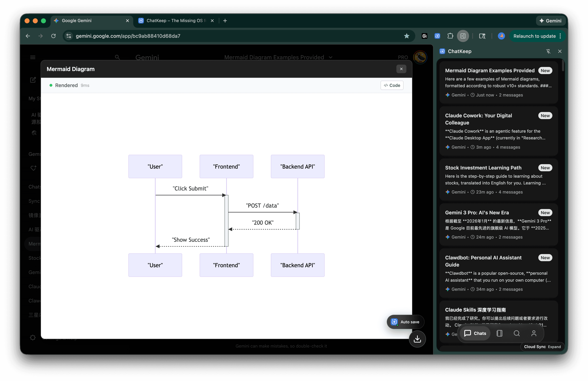Click the screen search icon in the toolbar

pos(482,36)
